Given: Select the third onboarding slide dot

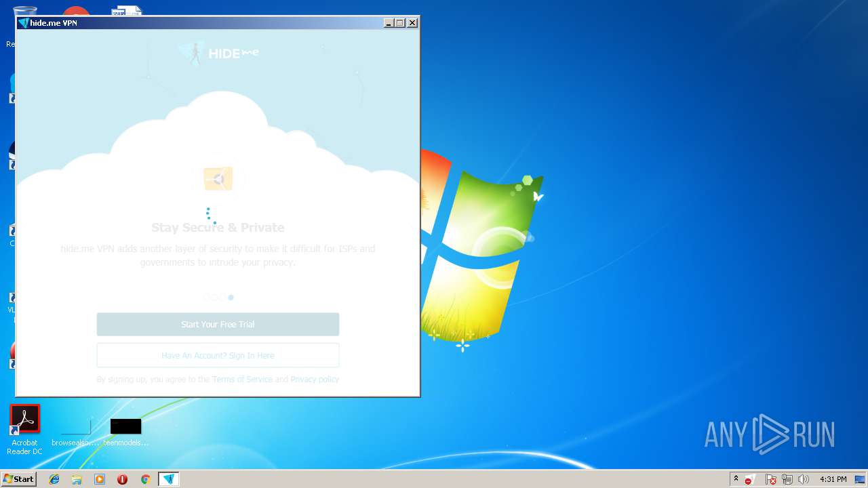Looking at the screenshot, I should point(222,297).
